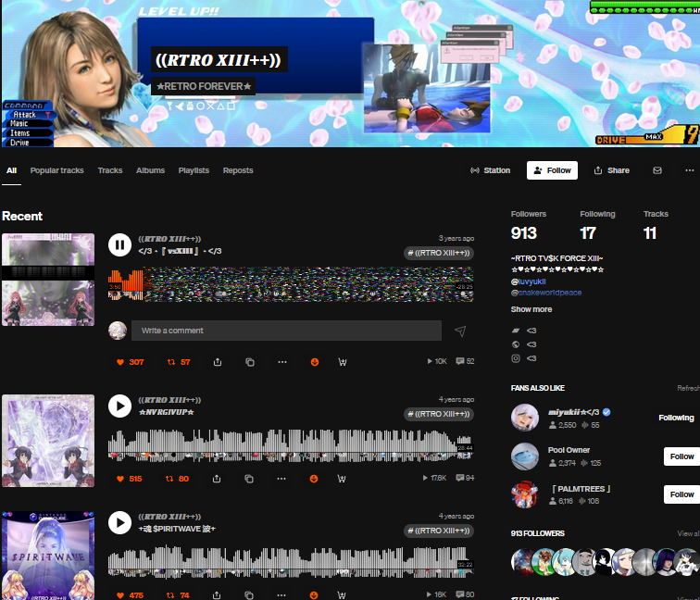The width and height of the screenshot is (700, 600).
Task: Switch to the Reposts tab
Action: pyautogui.click(x=238, y=170)
